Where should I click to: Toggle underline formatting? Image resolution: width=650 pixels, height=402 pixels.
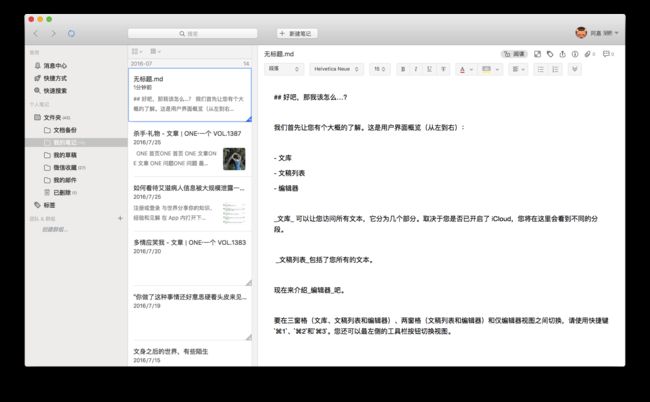pyautogui.click(x=429, y=69)
